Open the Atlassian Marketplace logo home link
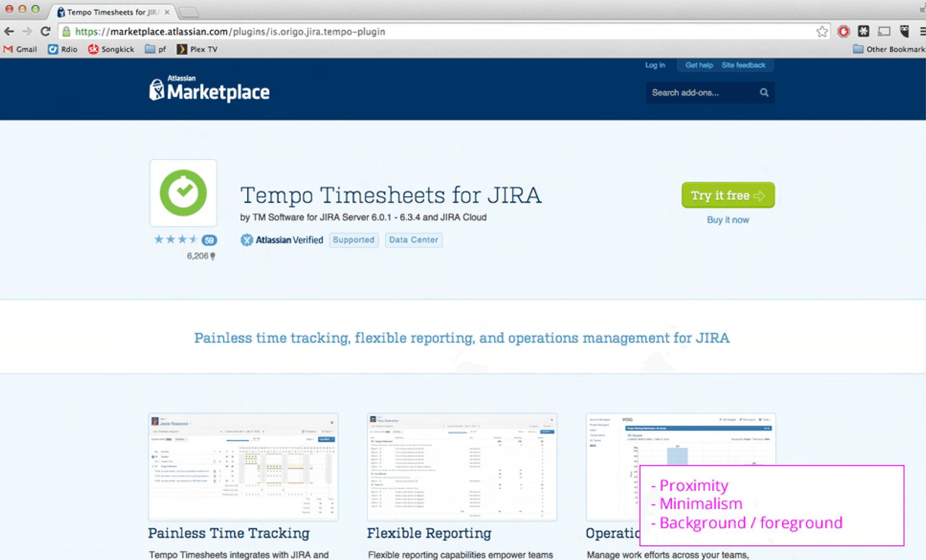The width and height of the screenshot is (926, 560). tap(210, 89)
